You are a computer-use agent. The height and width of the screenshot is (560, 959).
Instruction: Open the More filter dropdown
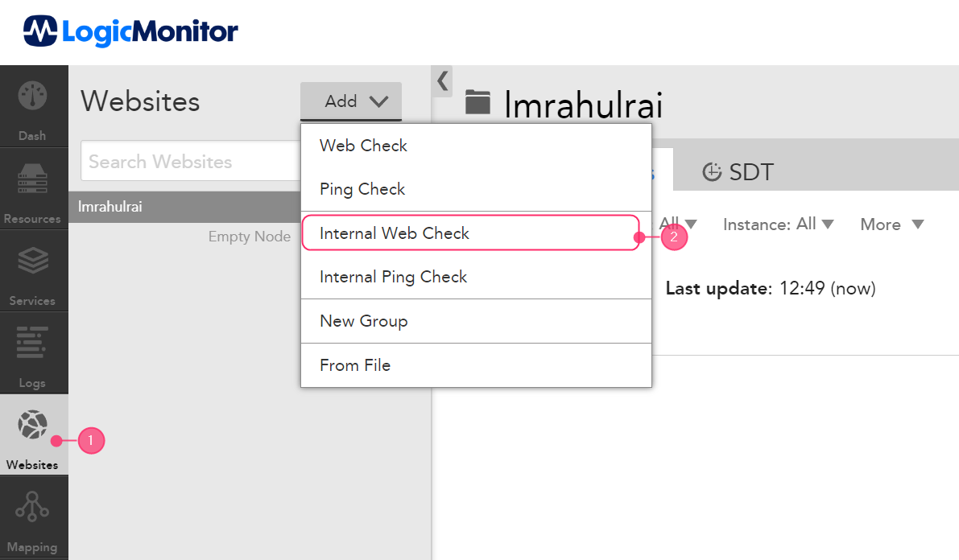click(891, 224)
